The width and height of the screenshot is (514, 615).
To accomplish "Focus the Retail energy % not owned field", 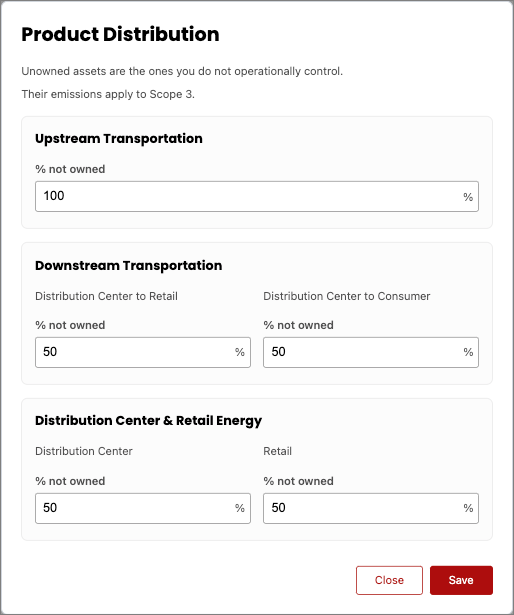I will click(371, 508).
